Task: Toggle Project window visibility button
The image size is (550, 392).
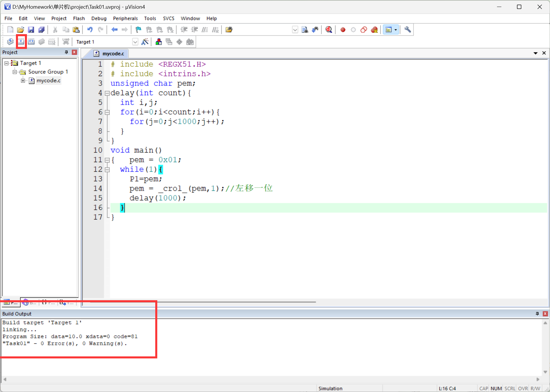Action: [x=388, y=30]
